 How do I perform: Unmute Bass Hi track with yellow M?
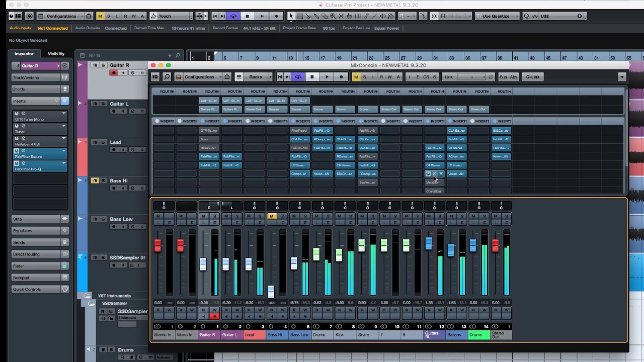95,180
